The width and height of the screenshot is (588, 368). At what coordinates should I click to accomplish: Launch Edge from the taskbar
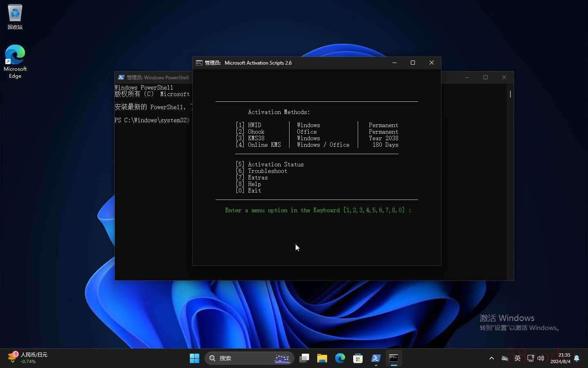(x=340, y=358)
